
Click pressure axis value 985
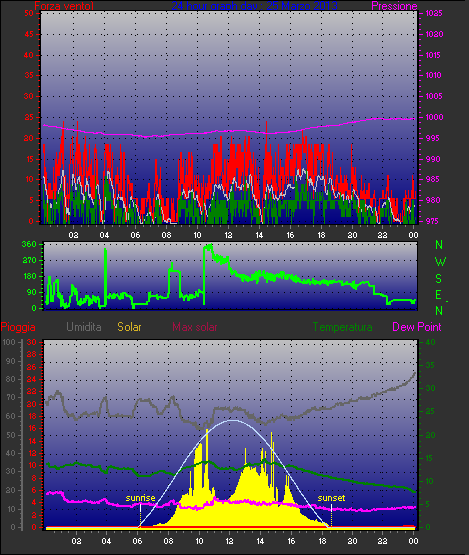click(x=433, y=179)
